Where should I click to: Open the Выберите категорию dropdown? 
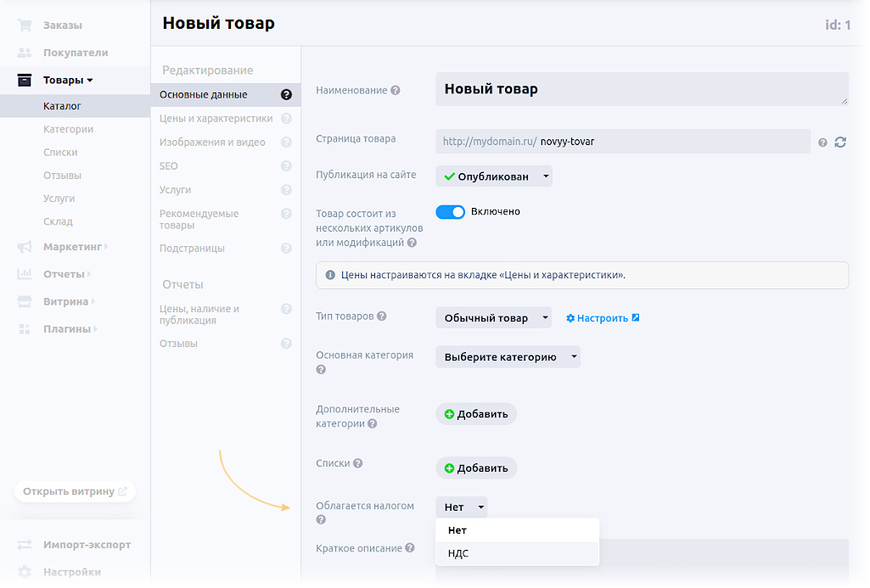pos(508,357)
